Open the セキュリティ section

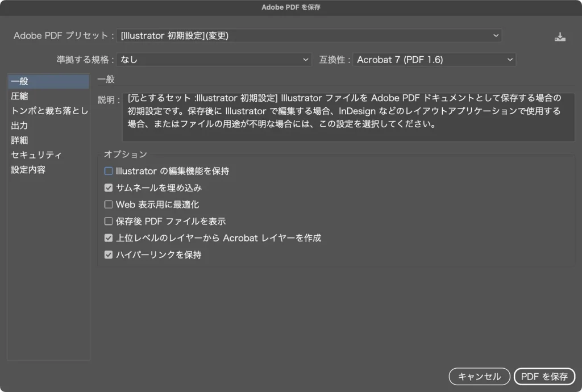click(48, 155)
